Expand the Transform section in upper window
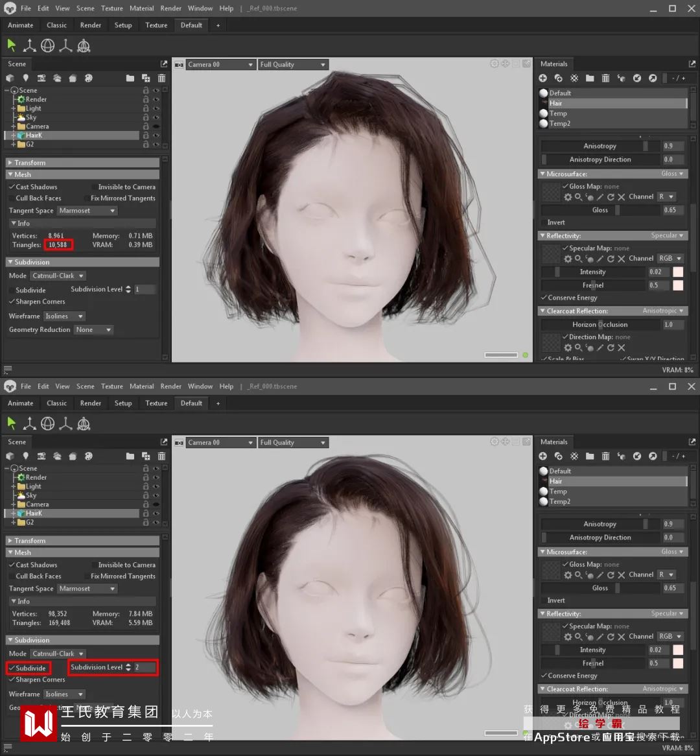700x756 pixels. pos(82,163)
